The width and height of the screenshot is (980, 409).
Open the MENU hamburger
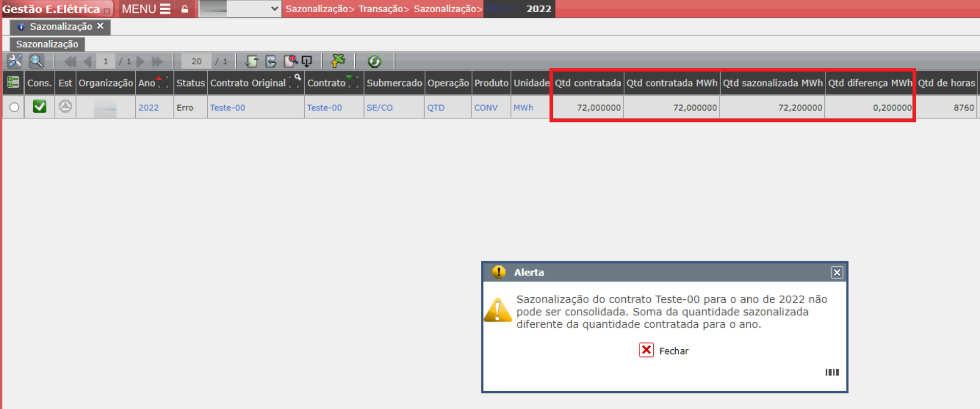(x=146, y=9)
